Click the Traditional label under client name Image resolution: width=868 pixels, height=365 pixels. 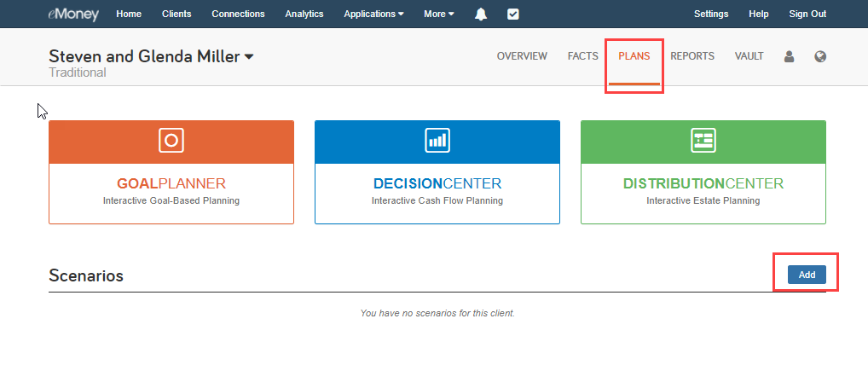point(78,72)
